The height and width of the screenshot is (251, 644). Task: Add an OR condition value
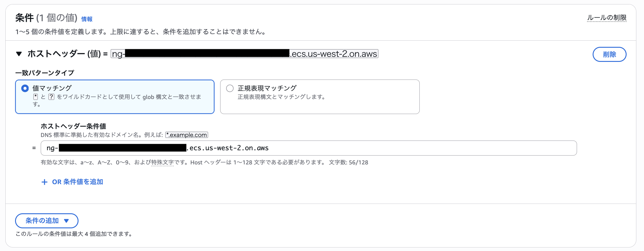(x=77, y=182)
